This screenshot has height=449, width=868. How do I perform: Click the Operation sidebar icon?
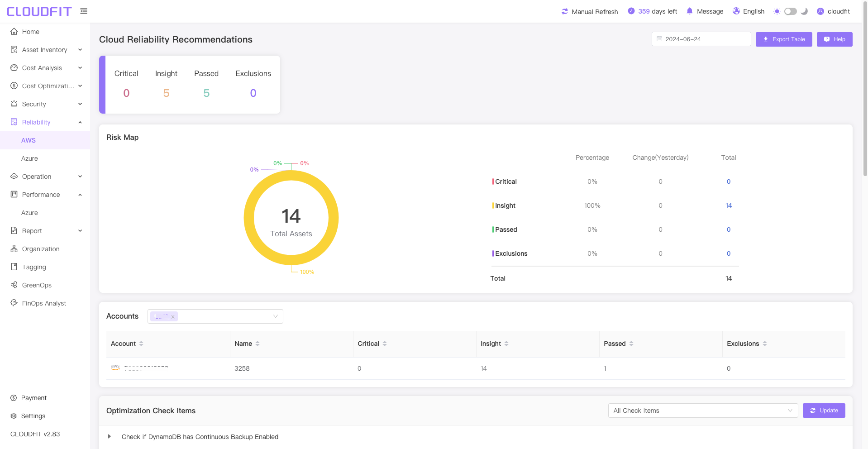pos(14,177)
